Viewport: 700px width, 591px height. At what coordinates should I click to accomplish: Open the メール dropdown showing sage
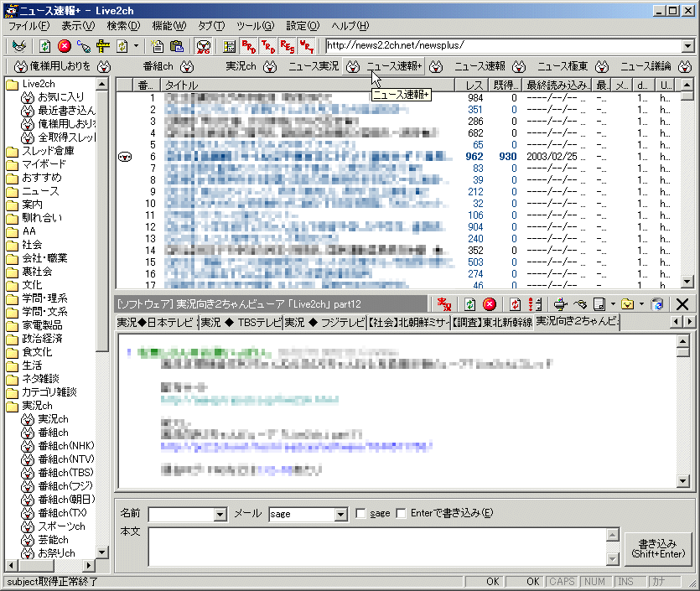pos(340,514)
